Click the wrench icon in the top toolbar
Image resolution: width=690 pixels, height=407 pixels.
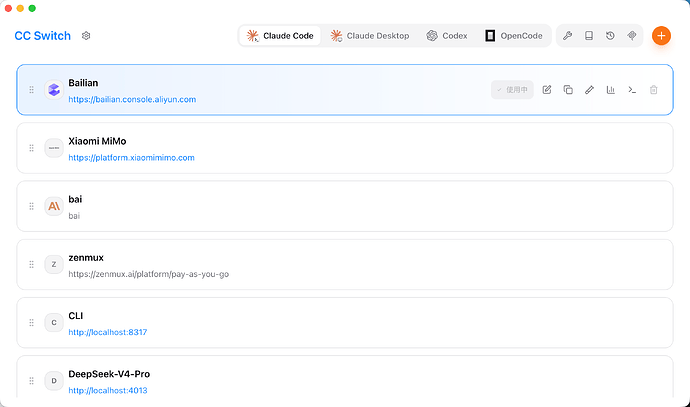568,36
